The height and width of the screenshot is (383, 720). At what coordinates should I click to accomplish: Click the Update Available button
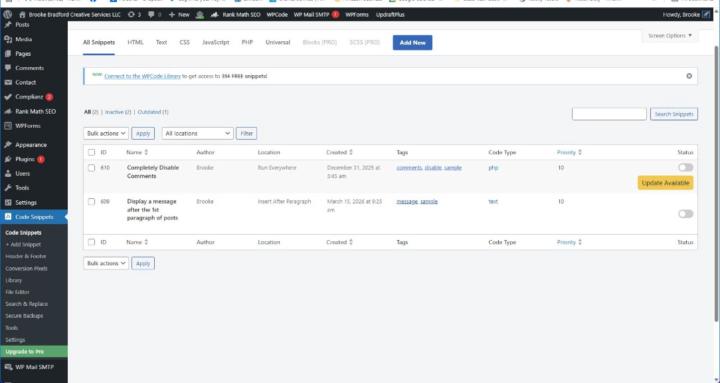point(665,183)
